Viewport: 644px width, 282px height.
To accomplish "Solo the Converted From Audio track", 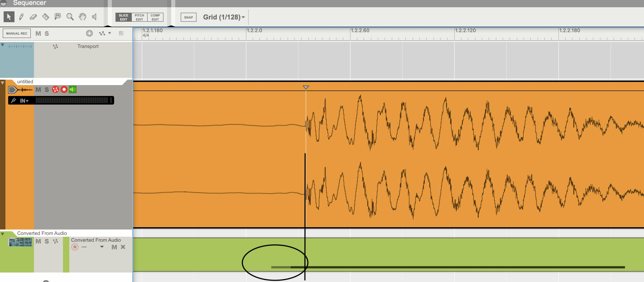I will point(47,241).
